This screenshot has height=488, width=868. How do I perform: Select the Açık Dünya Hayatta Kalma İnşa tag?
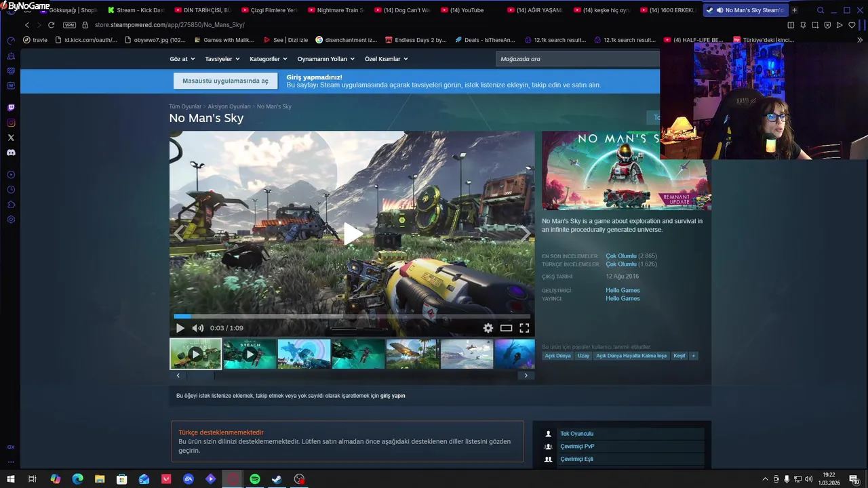tap(631, 356)
